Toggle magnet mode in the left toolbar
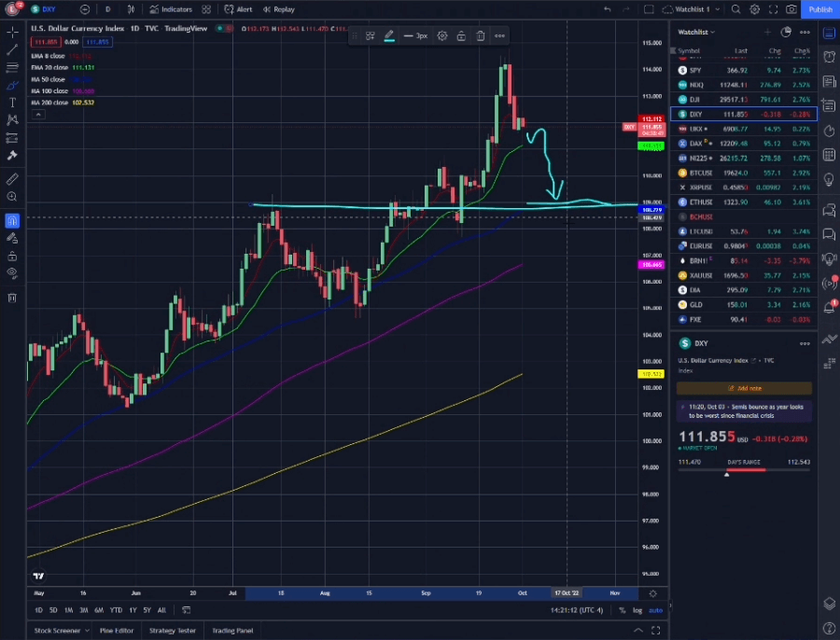Screen dimensions: 840x640 [x=12, y=221]
